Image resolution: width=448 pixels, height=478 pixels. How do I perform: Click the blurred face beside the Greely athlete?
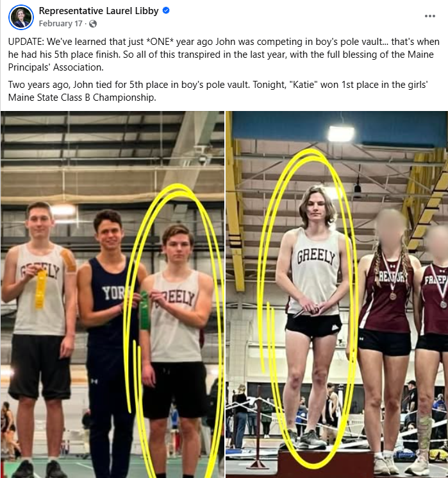tap(391, 227)
